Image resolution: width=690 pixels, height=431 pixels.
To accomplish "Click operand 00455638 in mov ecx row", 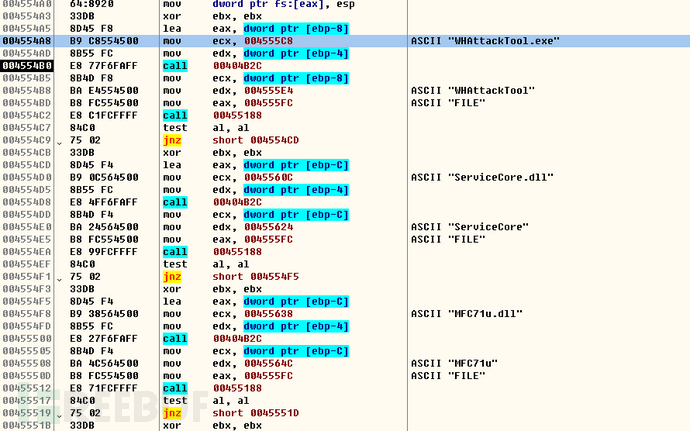I will point(268,314).
